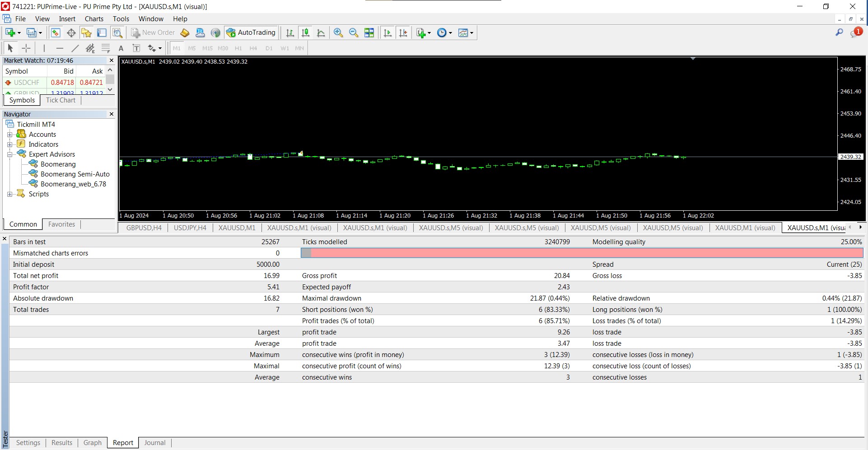Toggle the Strategy Tester magnifier icon
This screenshot has width=868, height=450.
click(117, 32)
